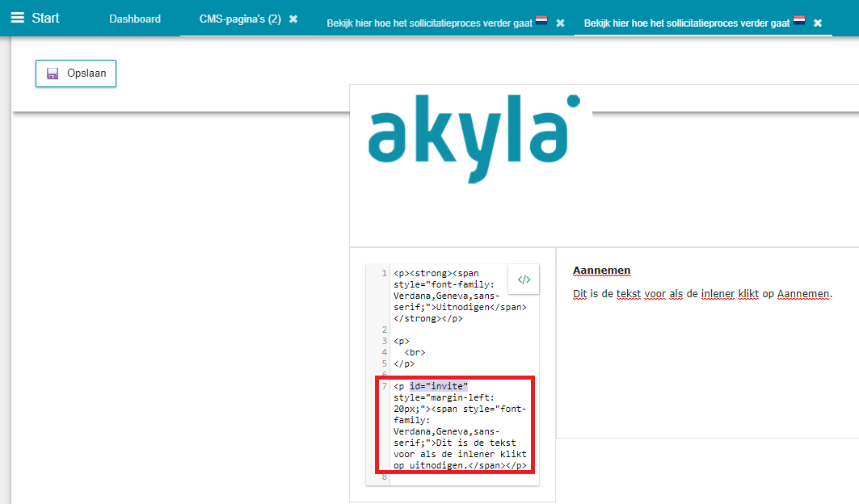This screenshot has width=859, height=504.
Task: Click the highlighted id="invite" attribute
Action: coord(439,386)
